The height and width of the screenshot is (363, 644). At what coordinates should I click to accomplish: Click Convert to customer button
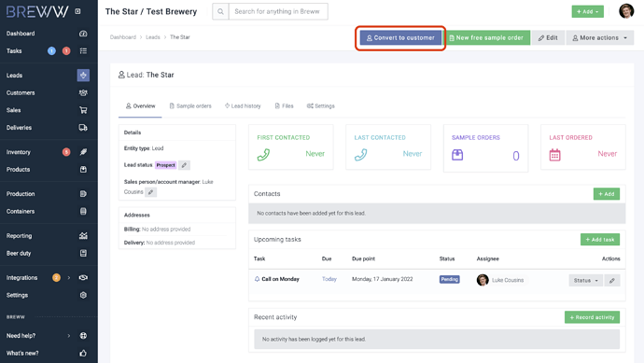400,37
